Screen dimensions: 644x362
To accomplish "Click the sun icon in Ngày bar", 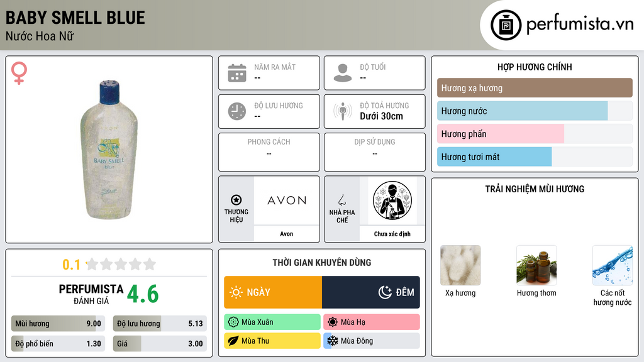I will tap(236, 292).
